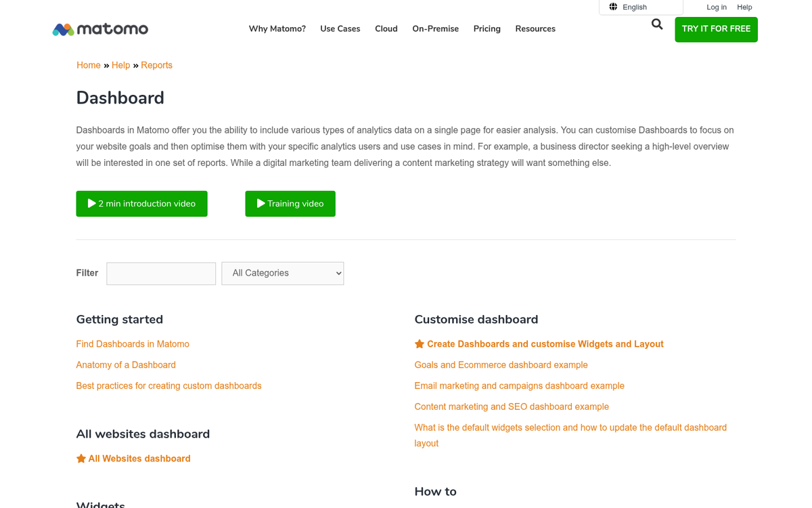Click the globe language icon

[x=614, y=7]
